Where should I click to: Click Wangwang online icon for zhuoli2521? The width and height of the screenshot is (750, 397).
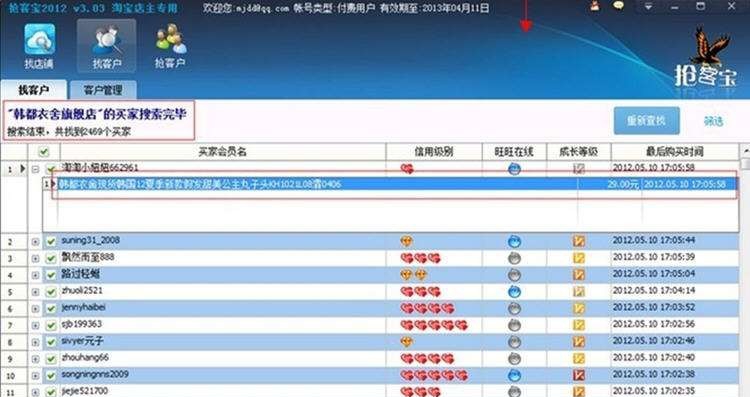pyautogui.click(x=514, y=292)
